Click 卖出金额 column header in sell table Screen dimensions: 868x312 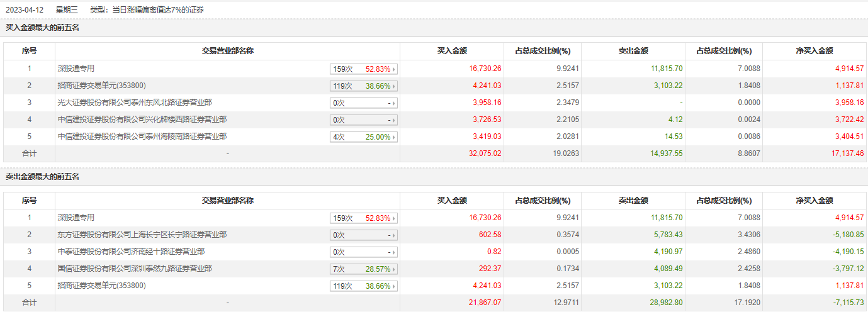click(633, 201)
